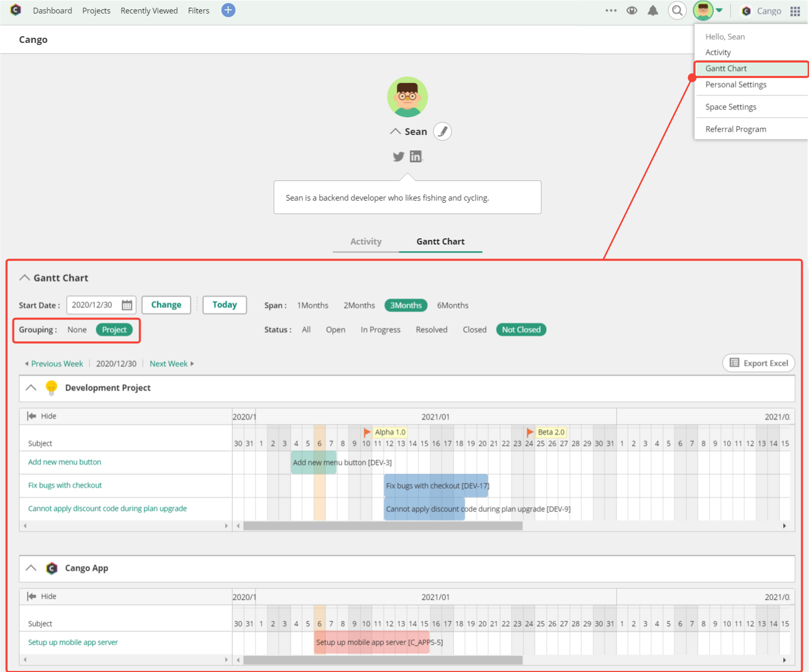This screenshot has height=672, width=809.
Task: Click the Export Excel button
Action: 758,363
